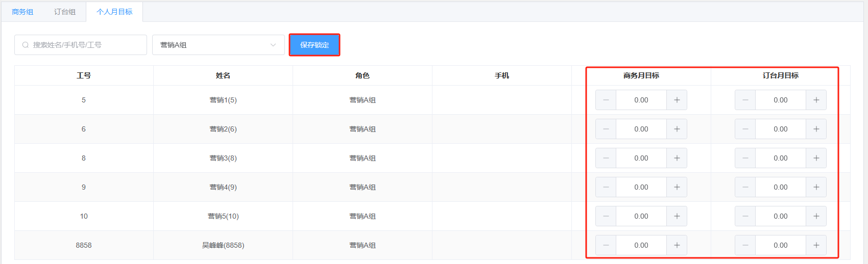Viewport: 868px width, 264px height.
Task: Click 商务月目标 value field for 营销3(8)
Action: pyautogui.click(x=641, y=158)
